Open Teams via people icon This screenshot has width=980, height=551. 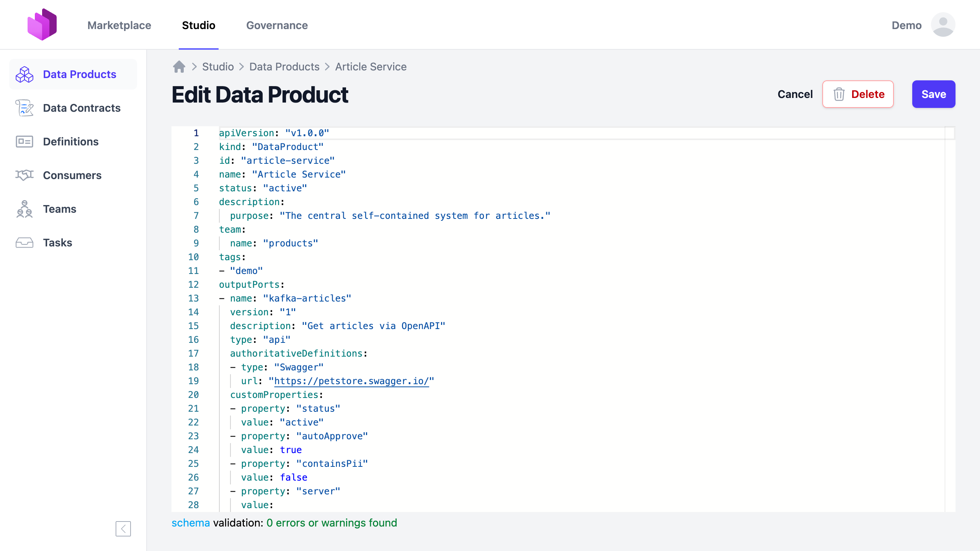24,209
